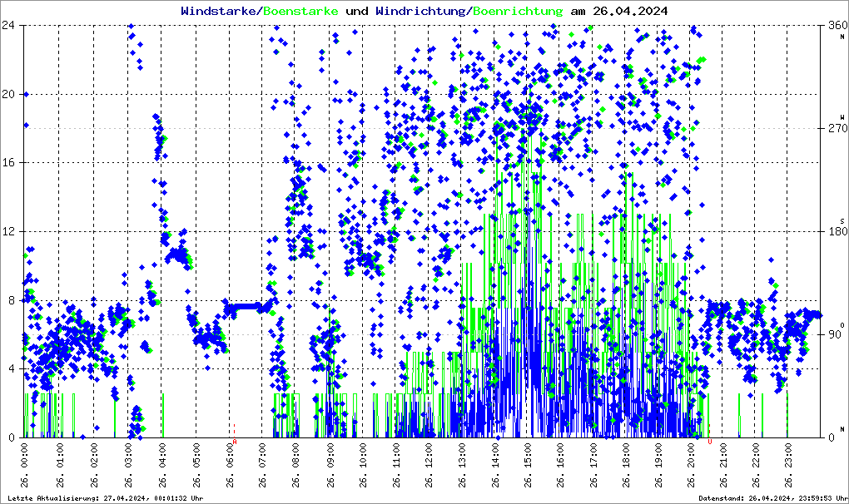This screenshot has width=849, height=504.
Task: Select the 14:00 time axis label
Action: (x=495, y=466)
